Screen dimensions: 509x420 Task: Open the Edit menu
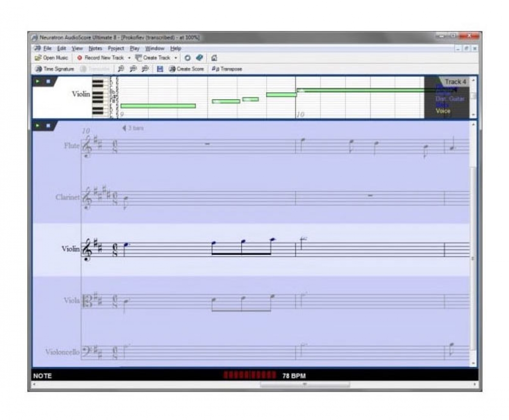(x=62, y=49)
